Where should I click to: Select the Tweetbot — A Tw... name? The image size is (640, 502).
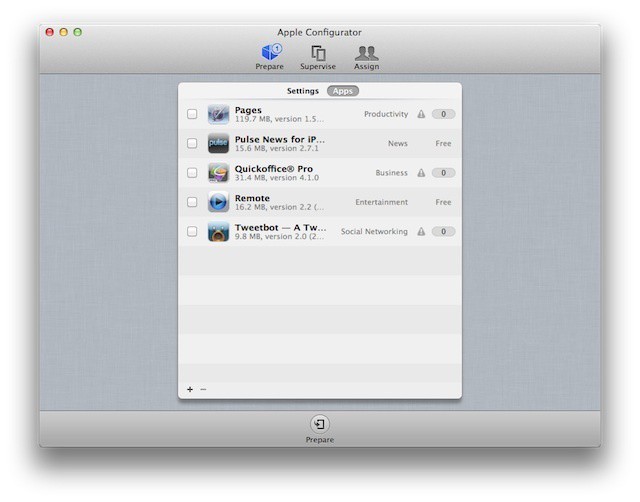pyautogui.click(x=280, y=228)
